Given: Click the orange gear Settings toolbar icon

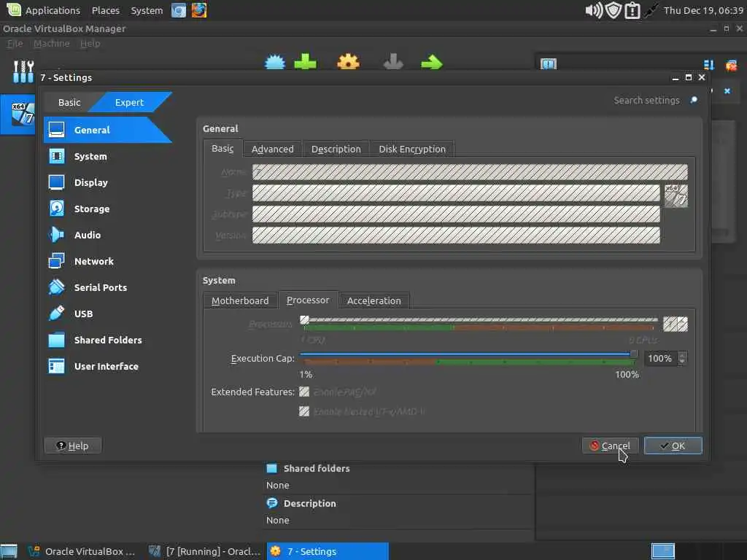Looking at the screenshot, I should pyautogui.click(x=348, y=62).
